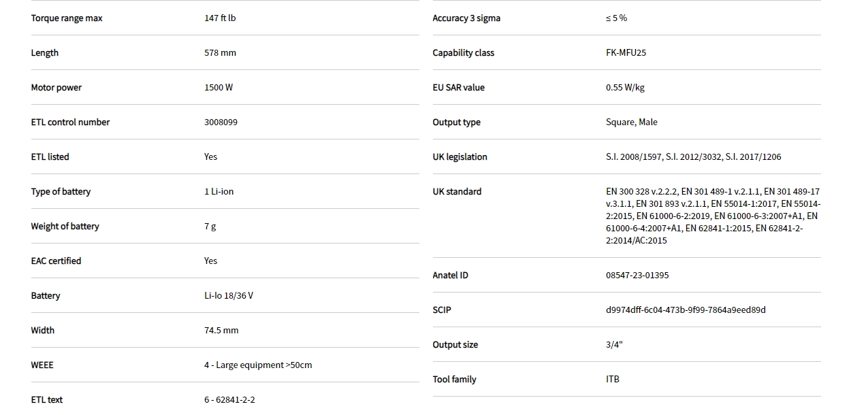
Task: Select the 147 ft lb torque value
Action: click(x=220, y=18)
